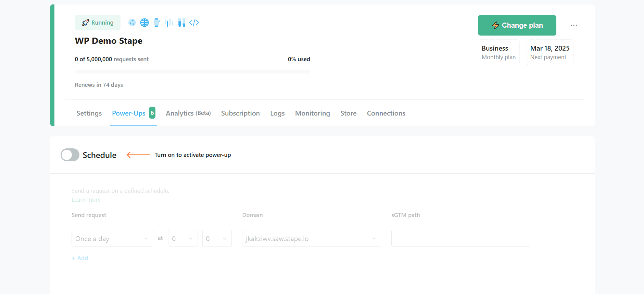Click the 'Turn on to activate power-up' hint

(193, 155)
